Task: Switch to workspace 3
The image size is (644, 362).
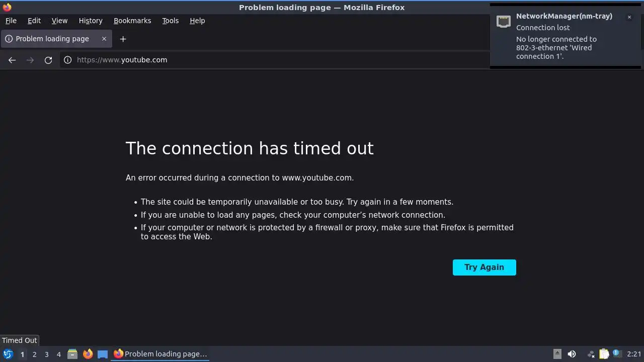Action: coord(46,354)
